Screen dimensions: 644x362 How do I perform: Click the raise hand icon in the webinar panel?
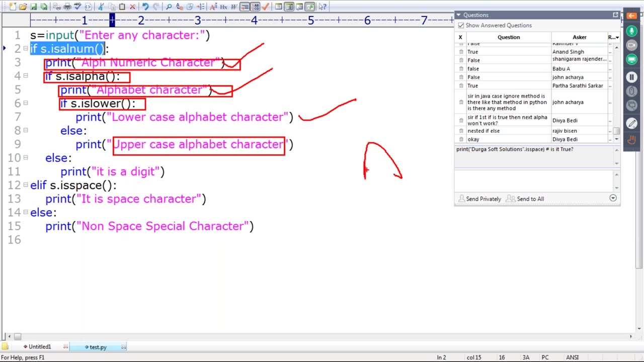[x=631, y=139]
